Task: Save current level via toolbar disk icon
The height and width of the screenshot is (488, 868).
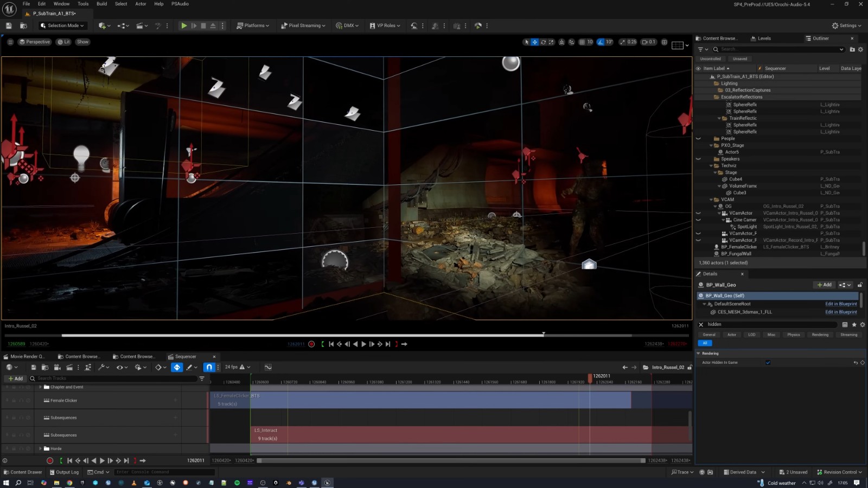Action: click(9, 25)
